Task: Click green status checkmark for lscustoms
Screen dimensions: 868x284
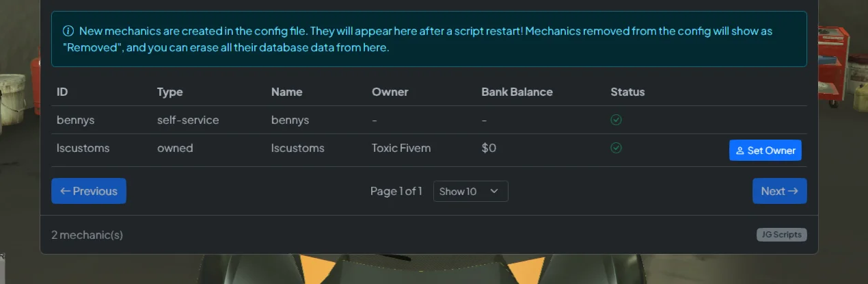Action: tap(616, 148)
